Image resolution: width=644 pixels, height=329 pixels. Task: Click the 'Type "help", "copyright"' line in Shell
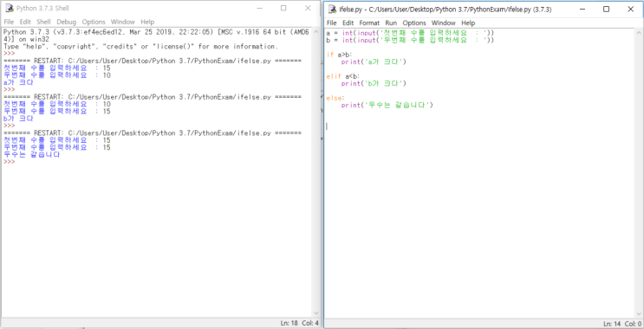click(x=140, y=47)
